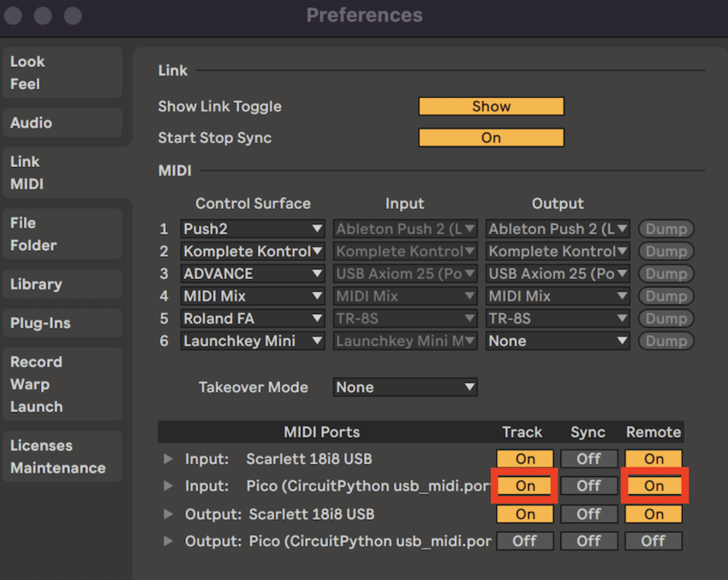Toggle the Show Link Toggle button
The height and width of the screenshot is (580, 728).
[x=491, y=106]
